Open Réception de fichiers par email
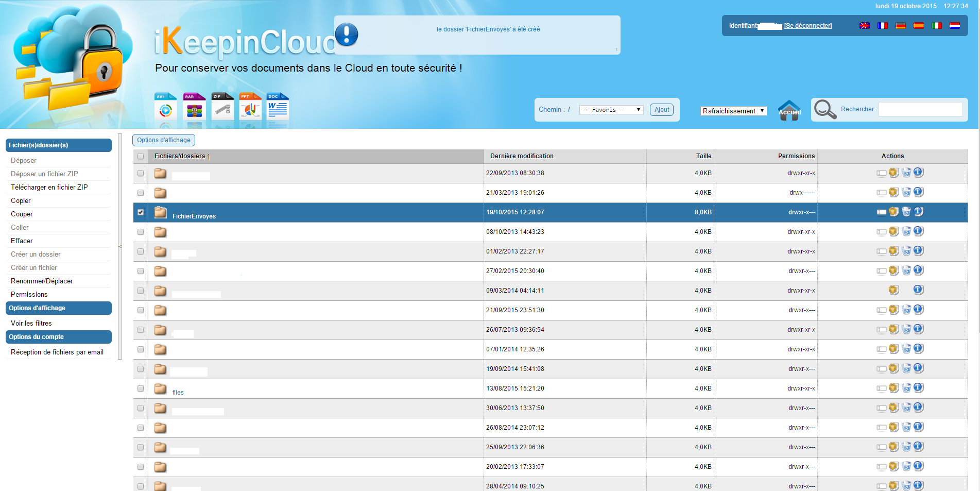Viewport: 980px width, 491px height. pyautogui.click(x=57, y=352)
